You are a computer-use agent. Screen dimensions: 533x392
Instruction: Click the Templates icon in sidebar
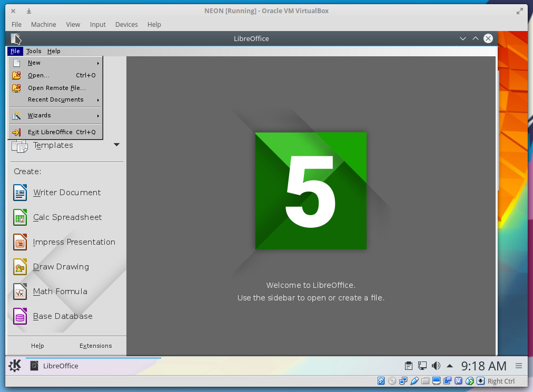[19, 146]
